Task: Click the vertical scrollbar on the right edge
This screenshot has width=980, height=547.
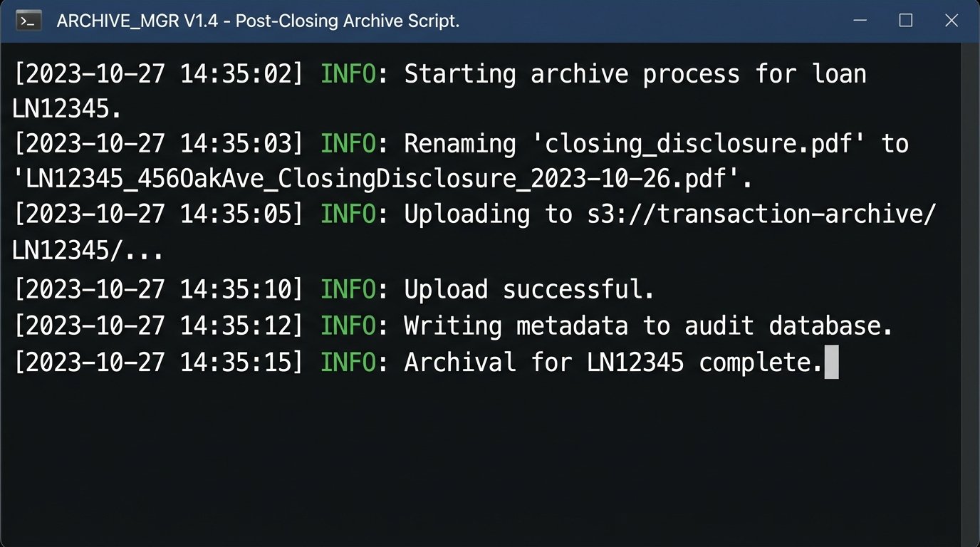Action: (x=970, y=285)
